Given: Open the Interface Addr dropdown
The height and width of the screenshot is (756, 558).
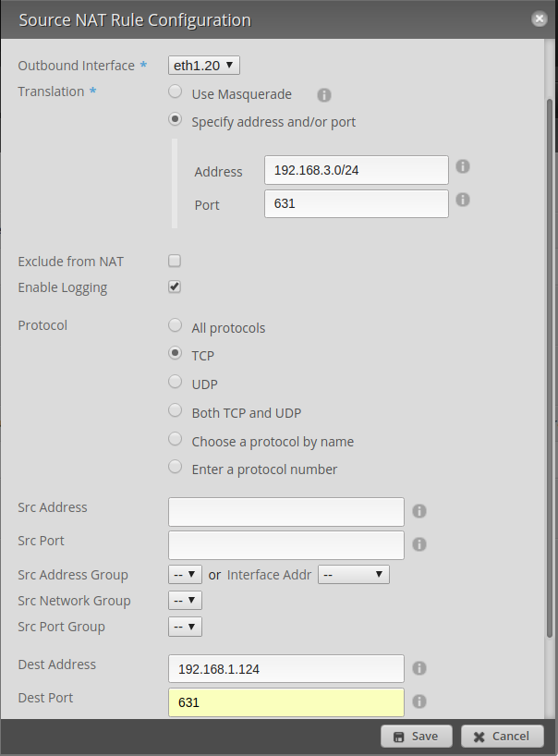Looking at the screenshot, I should pyautogui.click(x=353, y=575).
